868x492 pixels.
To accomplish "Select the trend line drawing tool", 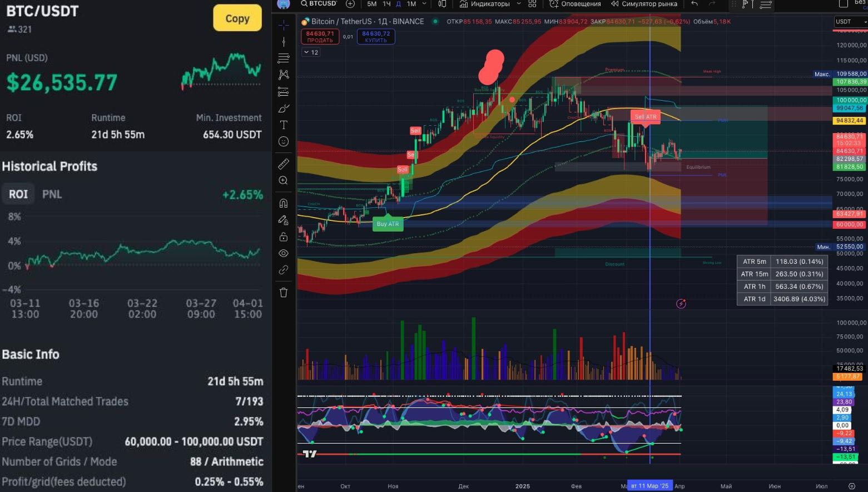I will click(x=284, y=42).
